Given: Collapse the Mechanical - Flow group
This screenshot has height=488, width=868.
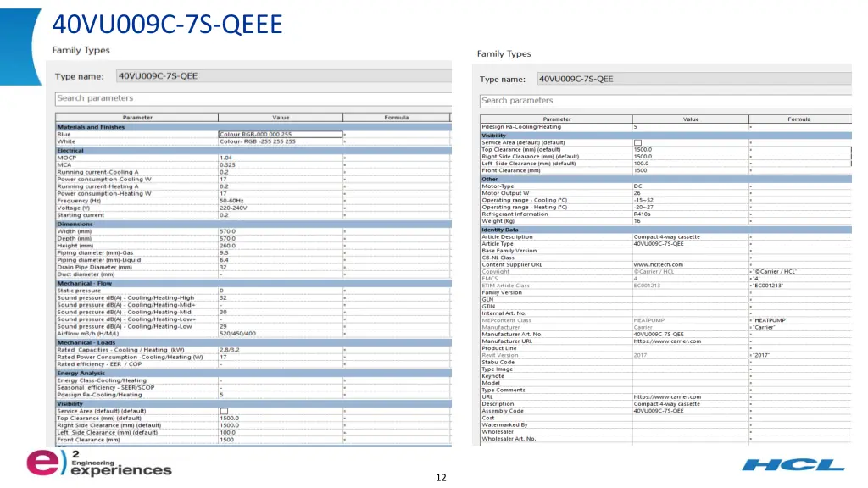Looking at the screenshot, I should coord(253,283).
